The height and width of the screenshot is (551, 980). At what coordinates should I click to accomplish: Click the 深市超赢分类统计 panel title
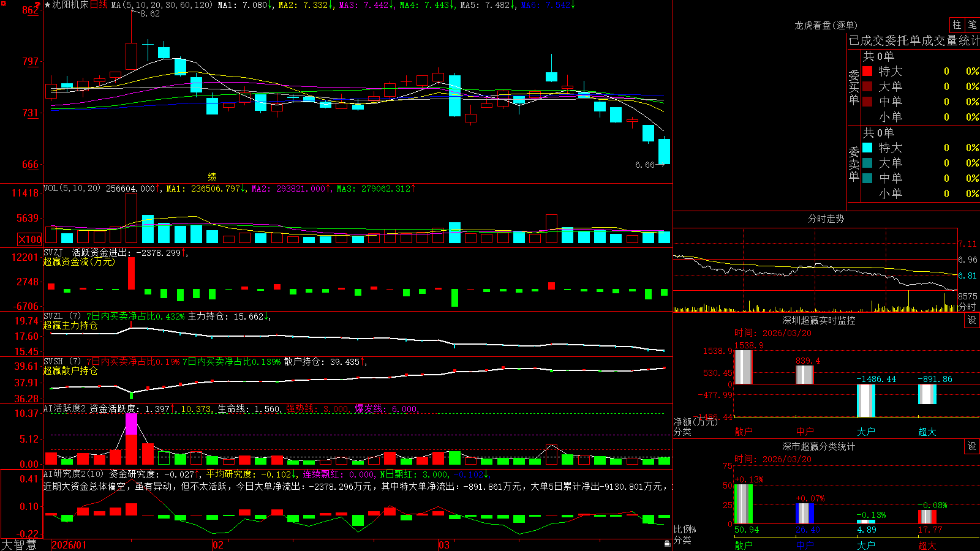818,446
